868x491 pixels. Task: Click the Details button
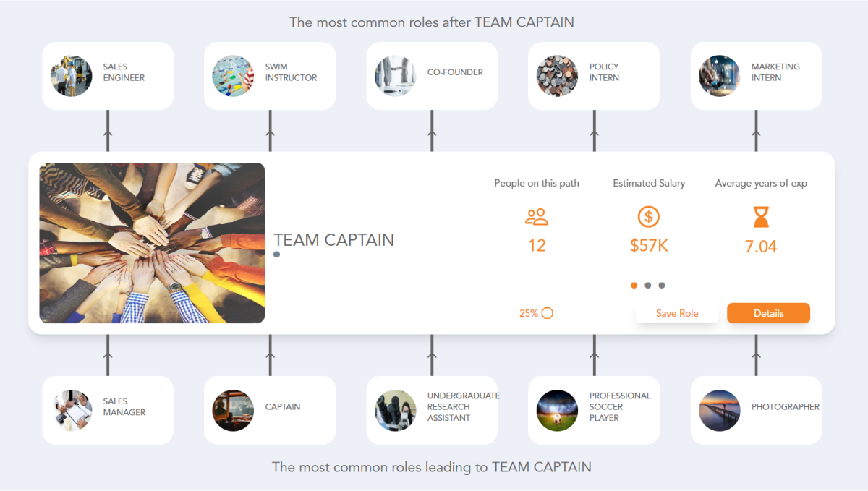(x=768, y=313)
